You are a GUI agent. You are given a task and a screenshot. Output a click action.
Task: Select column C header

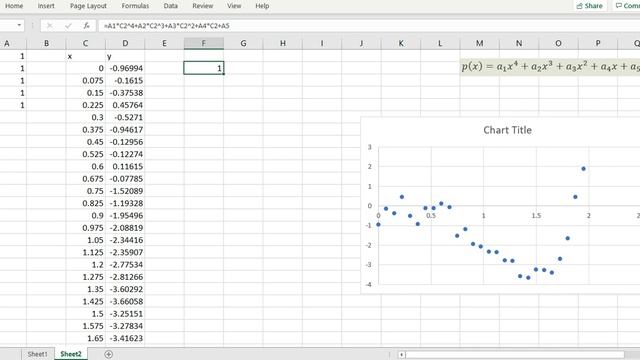coord(85,43)
